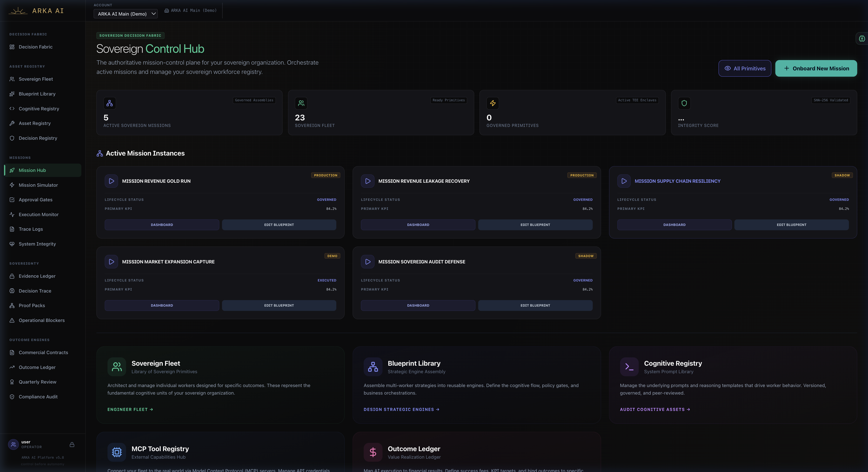
Task: Click Design Strategic Engines link
Action: [401, 409]
